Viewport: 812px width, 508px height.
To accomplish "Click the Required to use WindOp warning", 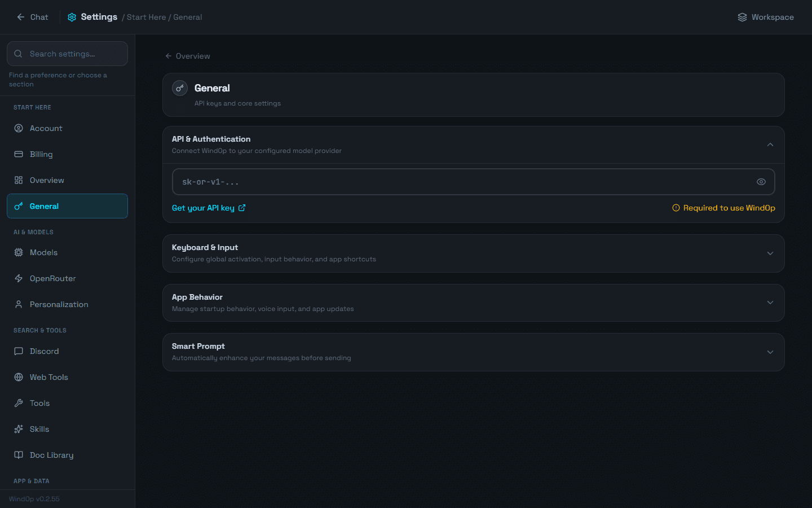I will tap(723, 208).
